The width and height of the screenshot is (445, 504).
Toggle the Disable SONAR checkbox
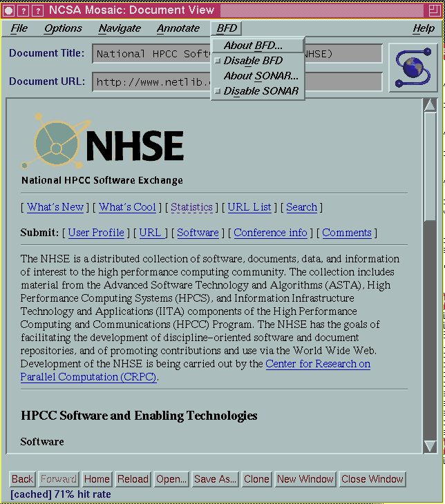[218, 91]
